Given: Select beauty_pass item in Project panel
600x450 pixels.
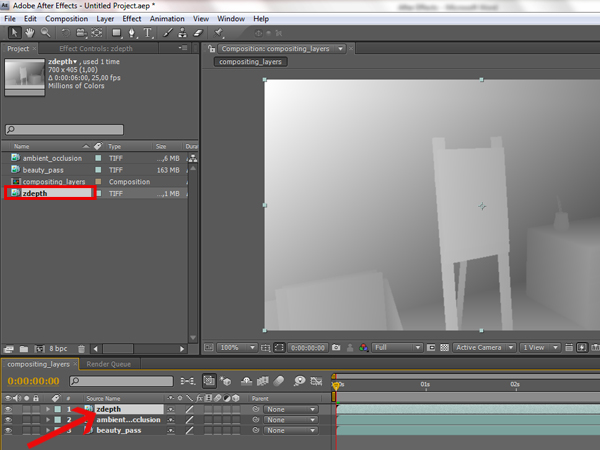Looking at the screenshot, I should pos(43,170).
